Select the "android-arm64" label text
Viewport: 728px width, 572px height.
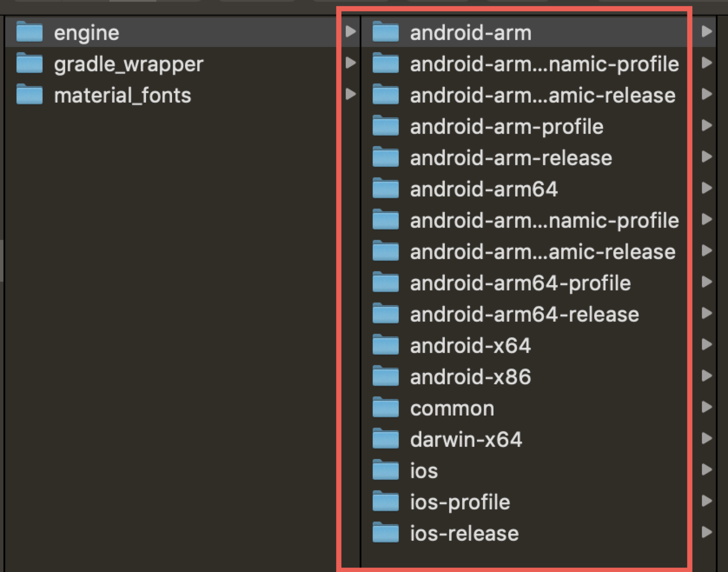click(x=484, y=189)
